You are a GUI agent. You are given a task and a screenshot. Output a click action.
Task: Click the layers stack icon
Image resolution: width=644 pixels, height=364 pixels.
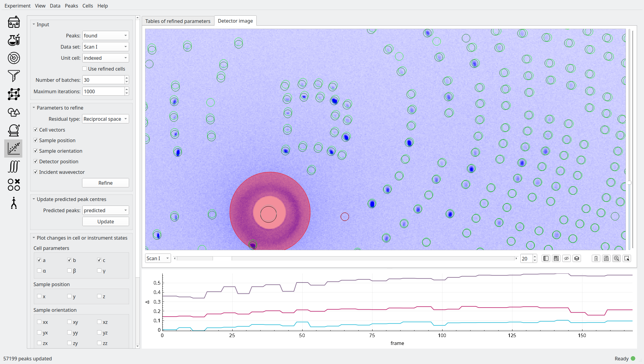point(576,258)
